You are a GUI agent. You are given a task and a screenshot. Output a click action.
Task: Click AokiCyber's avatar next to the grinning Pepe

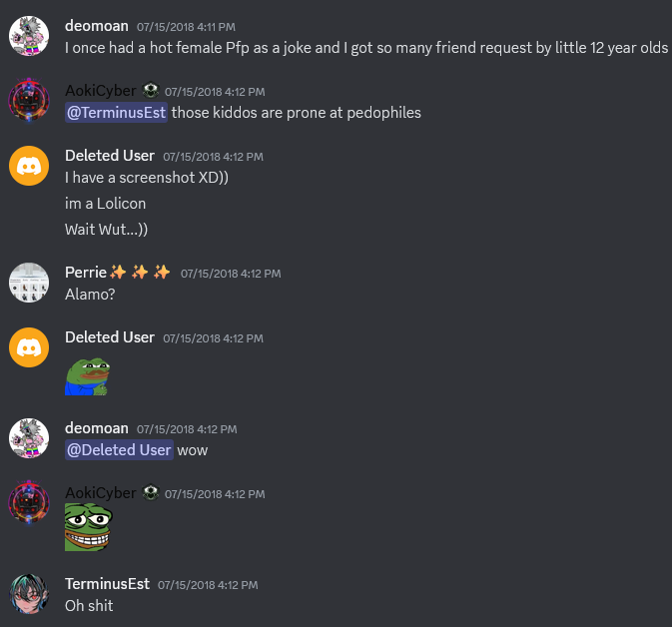(29, 503)
